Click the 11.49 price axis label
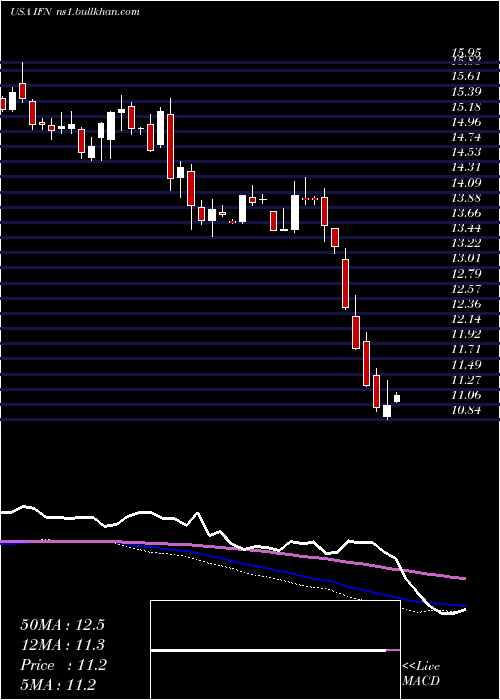This screenshot has width=500, height=700. pyautogui.click(x=466, y=365)
